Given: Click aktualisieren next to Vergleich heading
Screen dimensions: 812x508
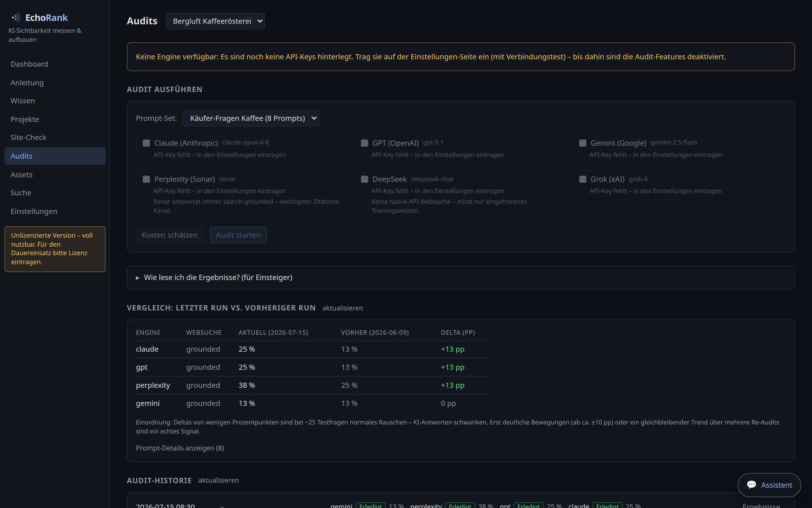Looking at the screenshot, I should coord(343,308).
